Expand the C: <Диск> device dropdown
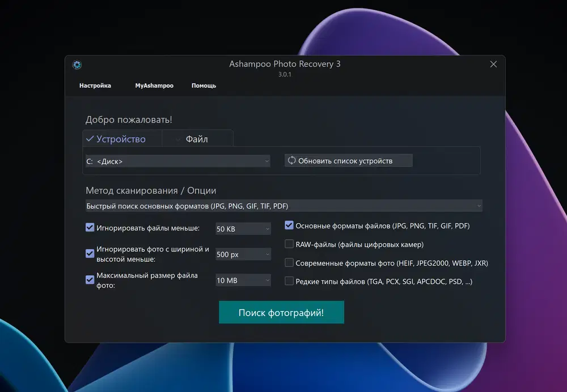The width and height of the screenshot is (567, 392). [x=178, y=161]
